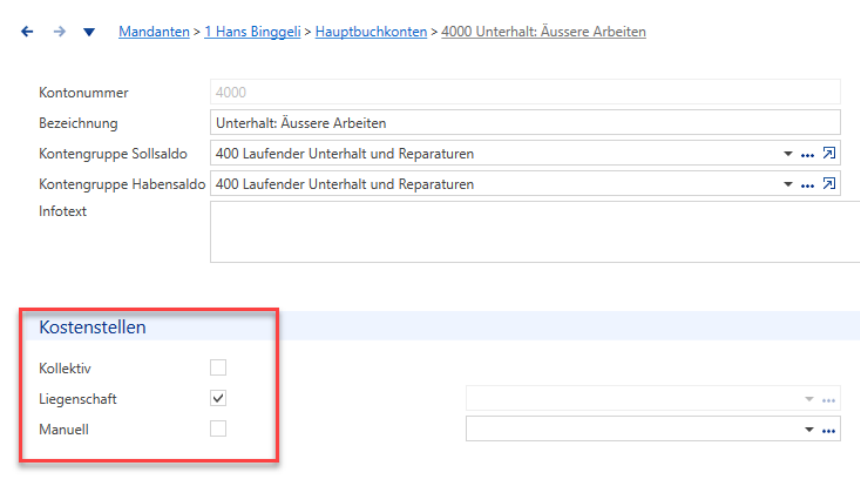This screenshot has width=861, height=493.
Task: Open lookup dots for Kontengruppe Habensaldo
Action: pyautogui.click(x=807, y=186)
